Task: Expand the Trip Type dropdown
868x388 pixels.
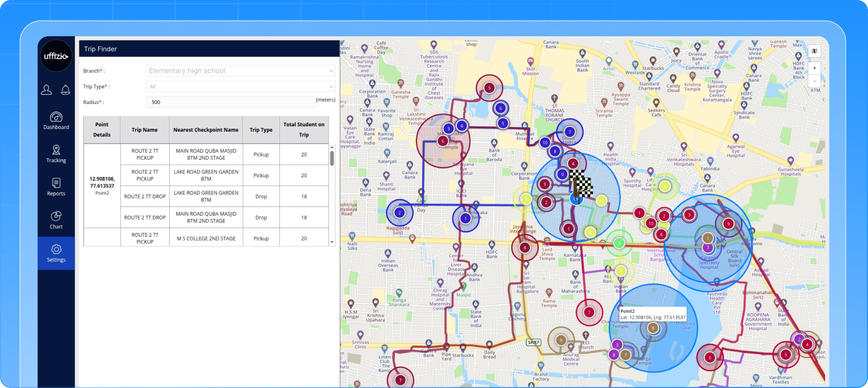Action: 241,87
